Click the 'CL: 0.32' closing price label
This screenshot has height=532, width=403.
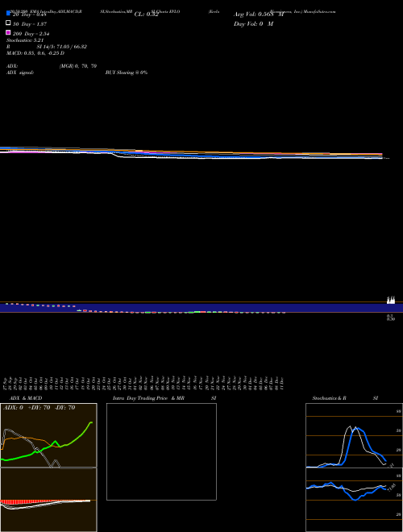146,15
